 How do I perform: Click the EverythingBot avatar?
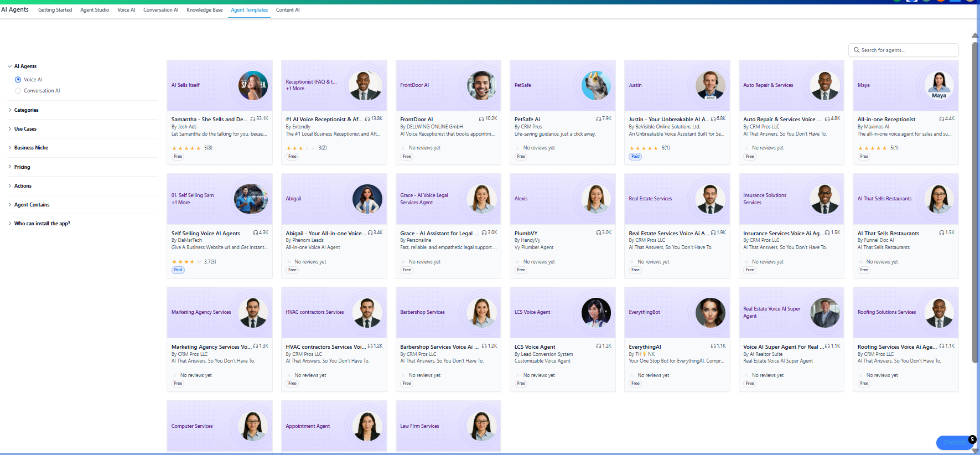click(710, 312)
